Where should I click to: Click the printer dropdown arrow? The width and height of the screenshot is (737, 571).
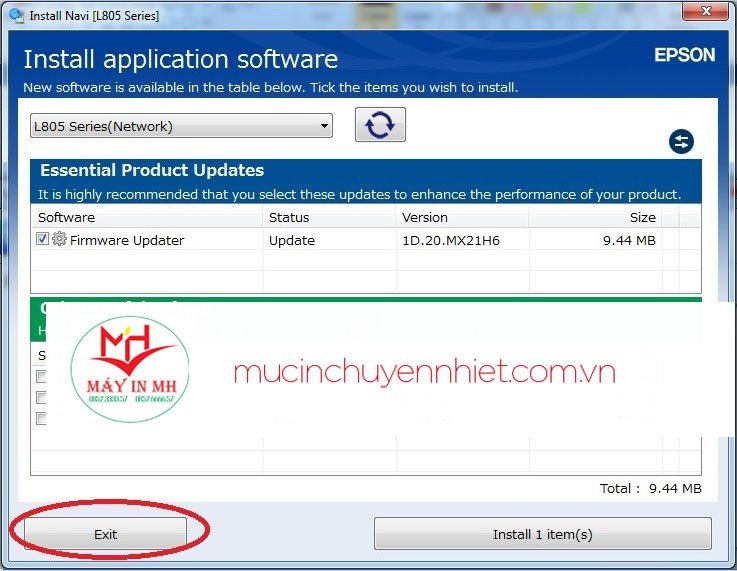click(324, 126)
